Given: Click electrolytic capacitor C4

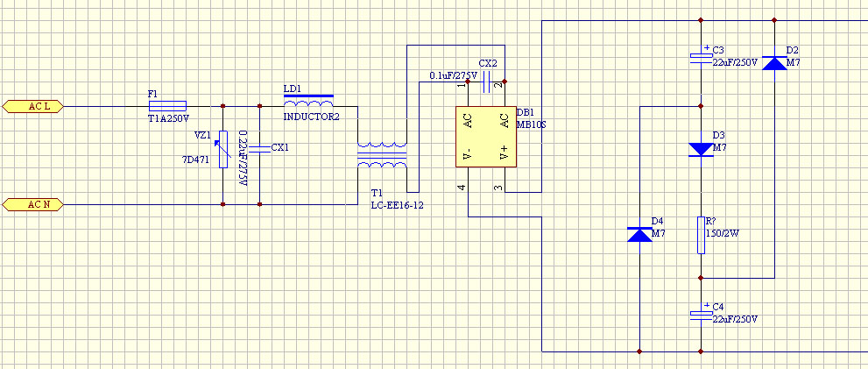Looking at the screenshot, I should [701, 313].
